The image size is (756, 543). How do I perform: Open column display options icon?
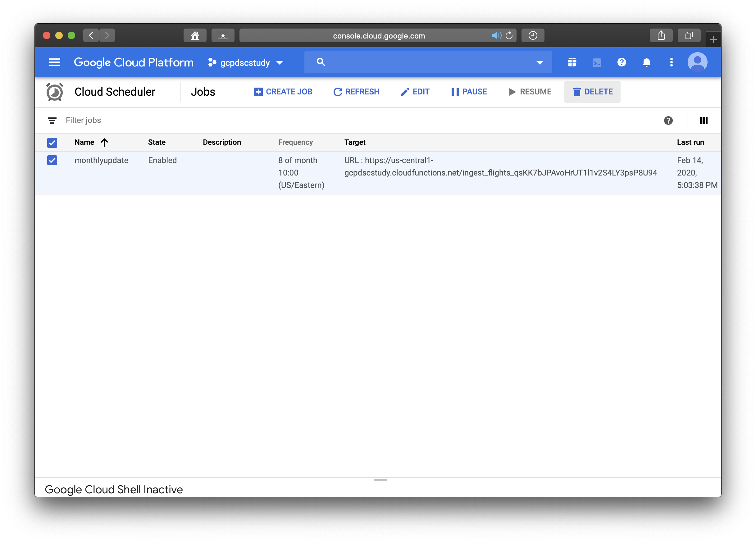(x=703, y=120)
